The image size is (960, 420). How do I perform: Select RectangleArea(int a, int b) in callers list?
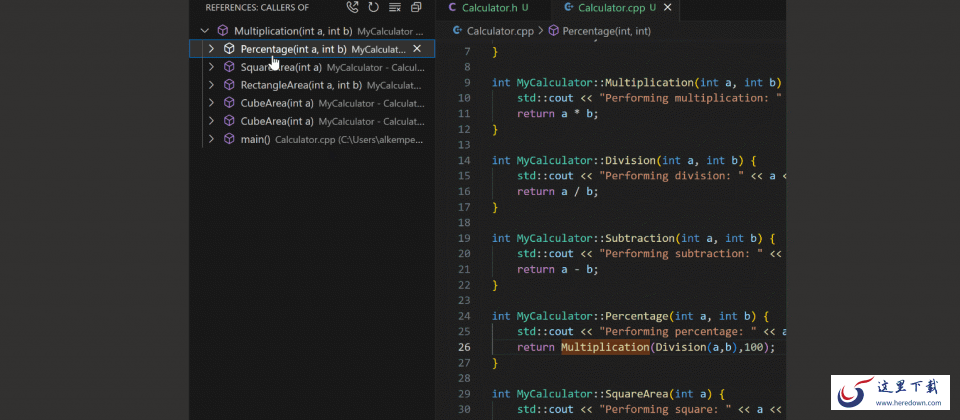pos(312,84)
